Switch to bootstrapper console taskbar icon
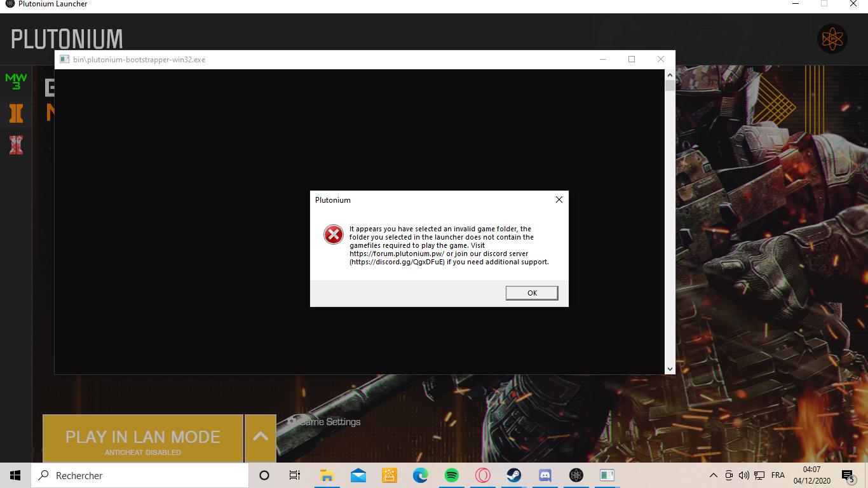The width and height of the screenshot is (868, 488). tap(607, 475)
